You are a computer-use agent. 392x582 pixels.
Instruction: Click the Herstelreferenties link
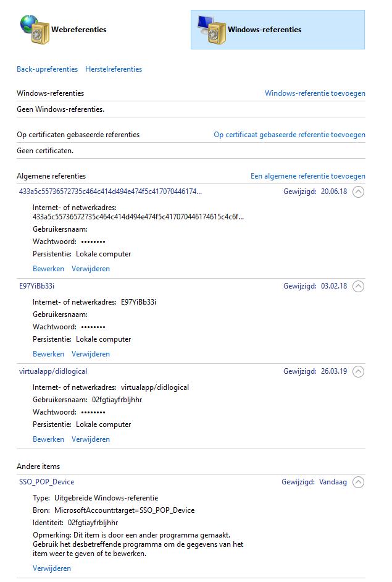(x=114, y=69)
